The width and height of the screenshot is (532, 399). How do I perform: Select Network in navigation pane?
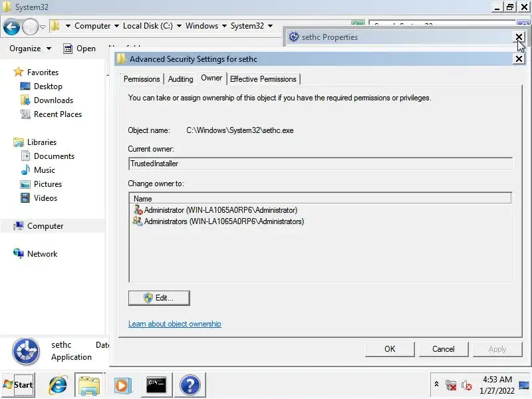pyautogui.click(x=43, y=254)
